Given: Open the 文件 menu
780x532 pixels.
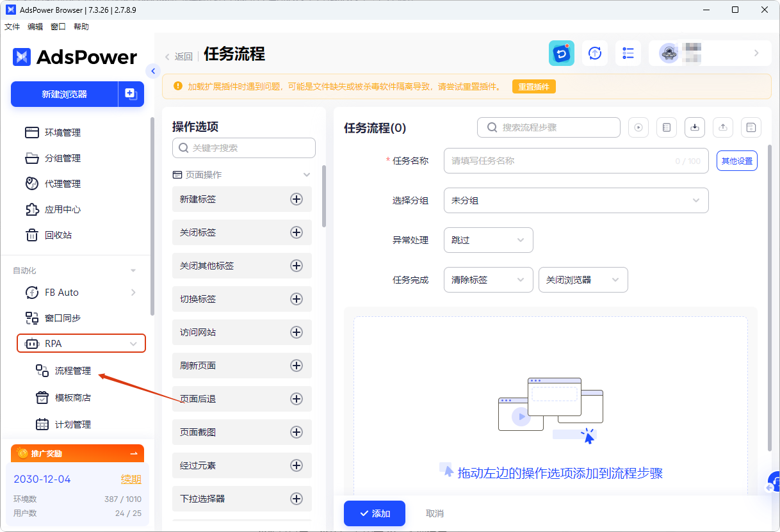Looking at the screenshot, I should (x=12, y=27).
